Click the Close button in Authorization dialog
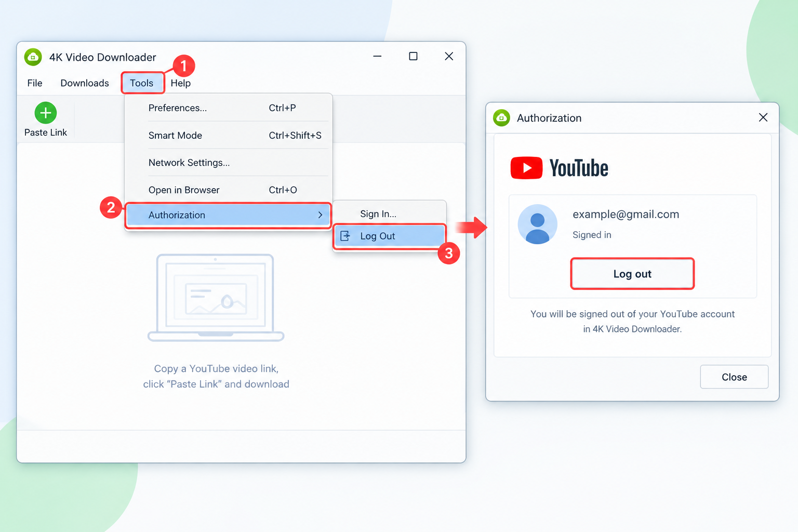This screenshot has height=532, width=798. [734, 377]
